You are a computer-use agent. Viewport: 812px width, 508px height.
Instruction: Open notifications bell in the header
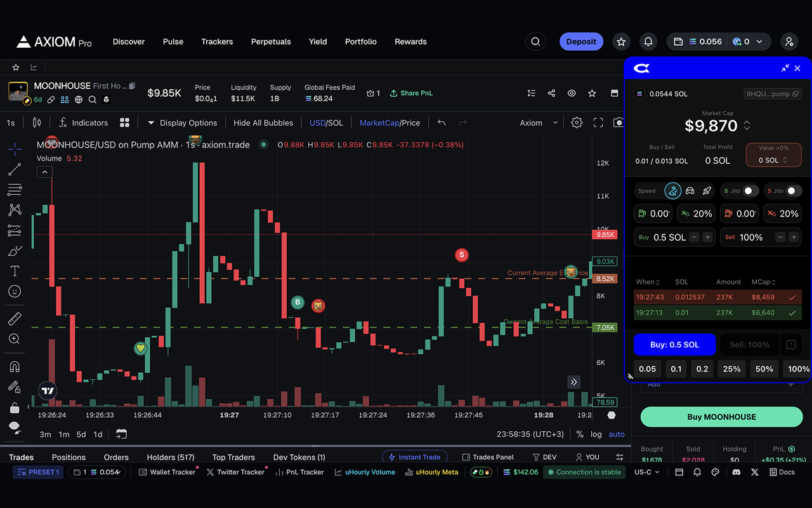pos(648,42)
